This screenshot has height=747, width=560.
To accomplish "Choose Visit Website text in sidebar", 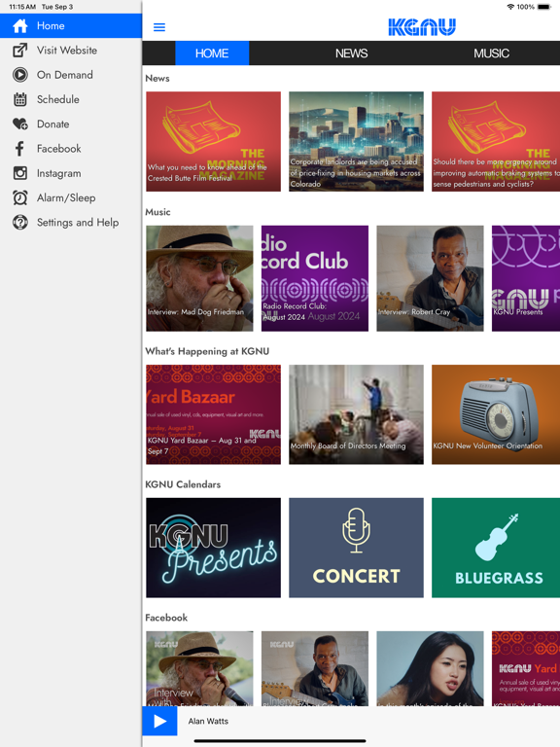I will pyautogui.click(x=67, y=50).
